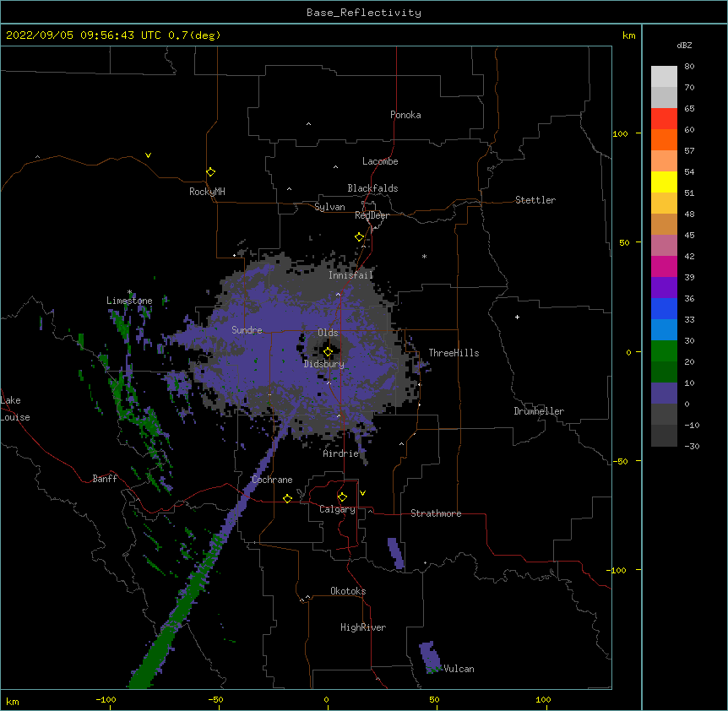
Task: Click the HighRiver town label
Action: [x=363, y=627]
